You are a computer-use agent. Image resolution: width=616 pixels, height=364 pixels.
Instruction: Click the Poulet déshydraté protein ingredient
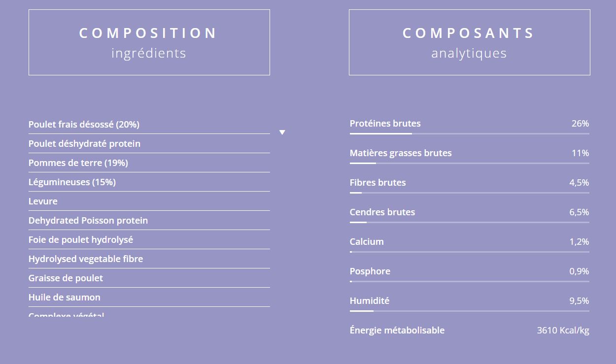[x=84, y=144]
